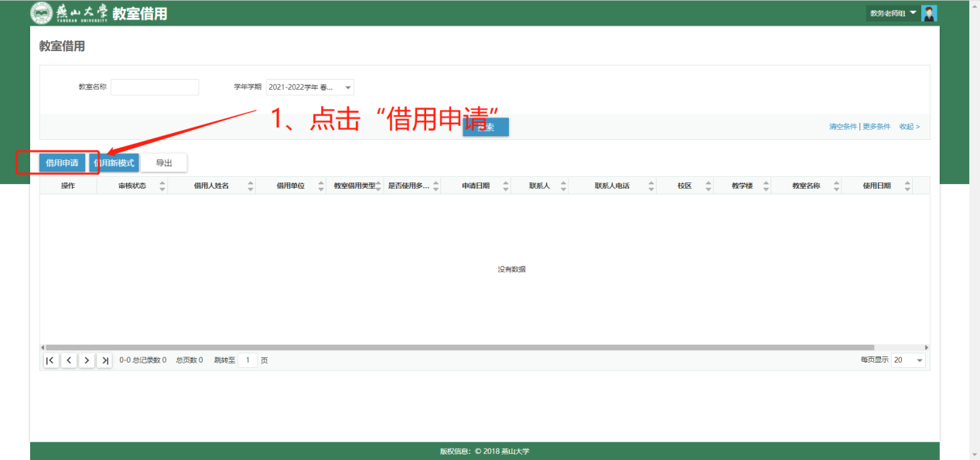The height and width of the screenshot is (460, 980).
Task: Sort by 申请日期 column arrows
Action: pyautogui.click(x=506, y=186)
